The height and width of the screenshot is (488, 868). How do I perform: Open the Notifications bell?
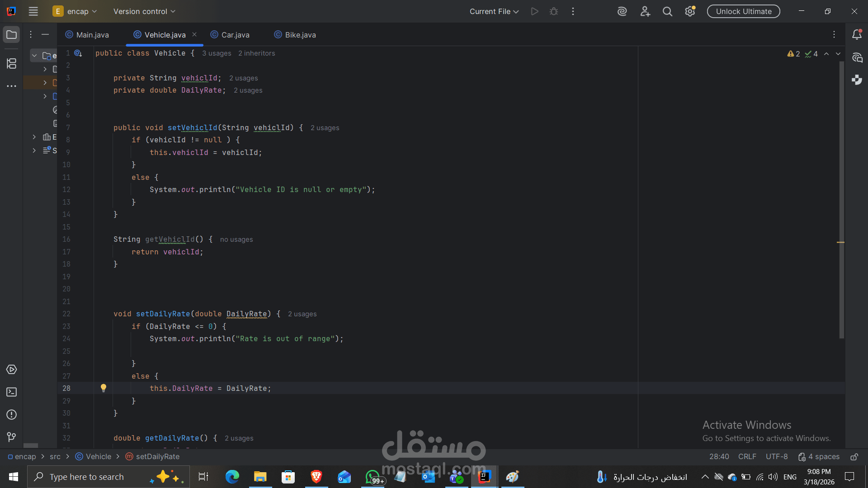(857, 35)
